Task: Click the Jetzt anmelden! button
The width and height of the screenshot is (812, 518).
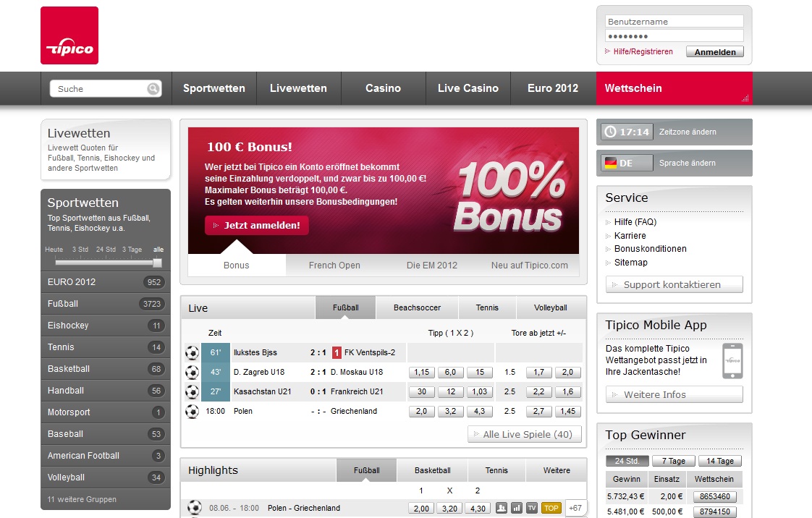Action: click(257, 225)
